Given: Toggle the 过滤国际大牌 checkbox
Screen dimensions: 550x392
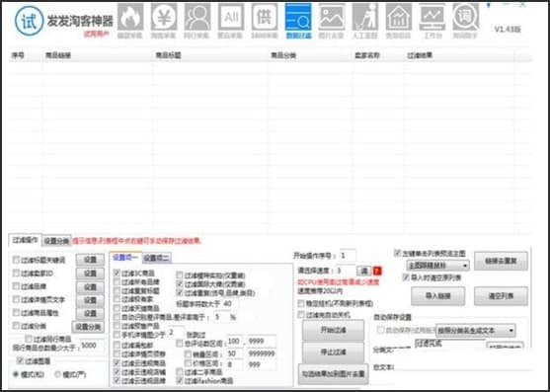Looking at the screenshot, I should point(180,284).
